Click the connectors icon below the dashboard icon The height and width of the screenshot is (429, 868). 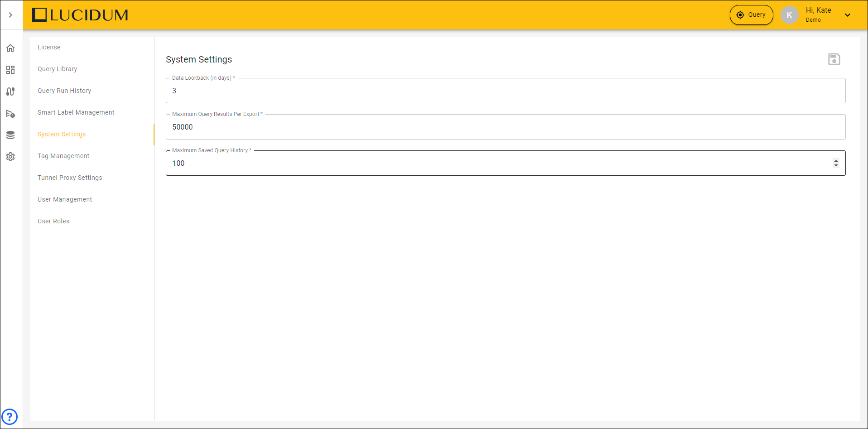click(10, 92)
